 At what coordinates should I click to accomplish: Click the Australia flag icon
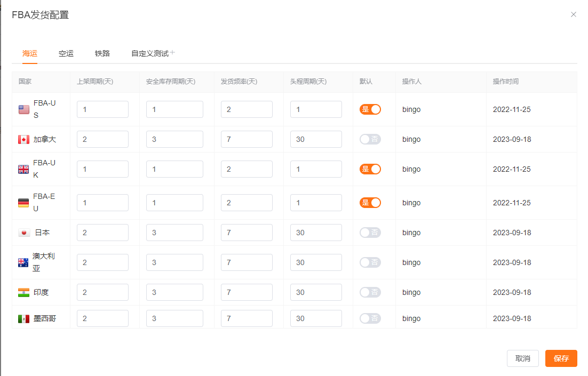pos(23,262)
